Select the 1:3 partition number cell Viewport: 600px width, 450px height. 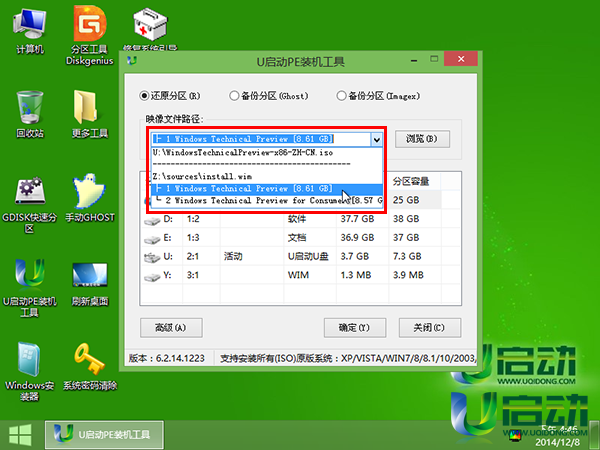click(x=201, y=238)
